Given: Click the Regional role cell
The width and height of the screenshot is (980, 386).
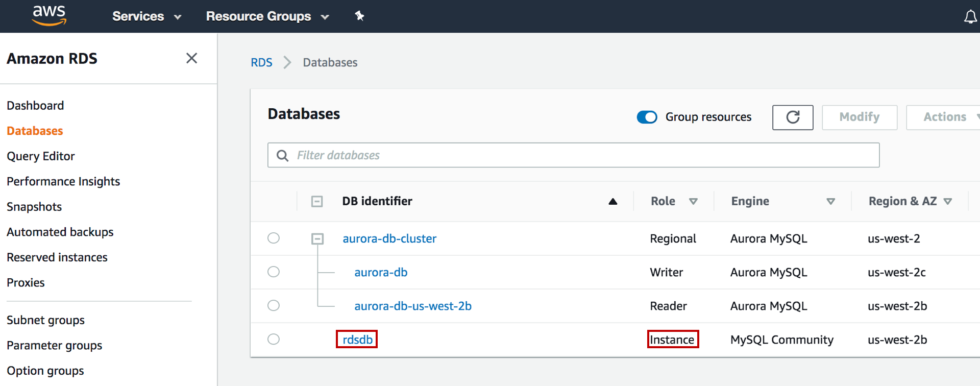Looking at the screenshot, I should (x=673, y=238).
